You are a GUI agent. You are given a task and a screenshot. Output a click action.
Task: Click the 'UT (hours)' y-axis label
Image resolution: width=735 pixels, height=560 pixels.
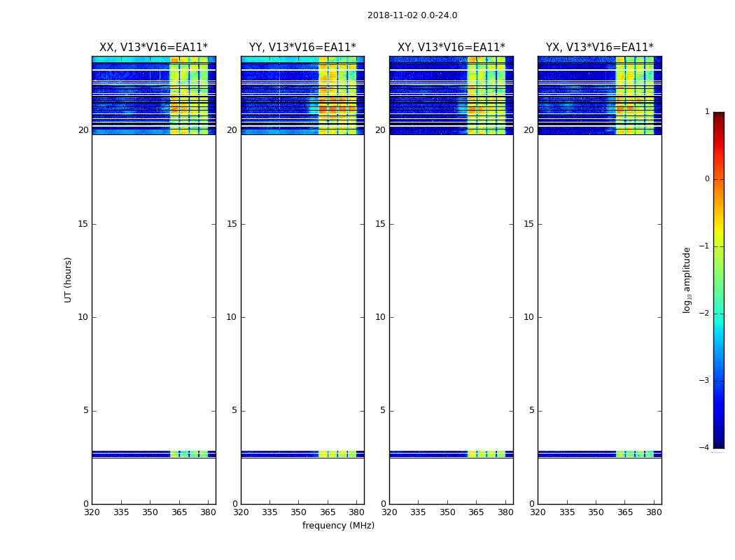[x=68, y=279]
